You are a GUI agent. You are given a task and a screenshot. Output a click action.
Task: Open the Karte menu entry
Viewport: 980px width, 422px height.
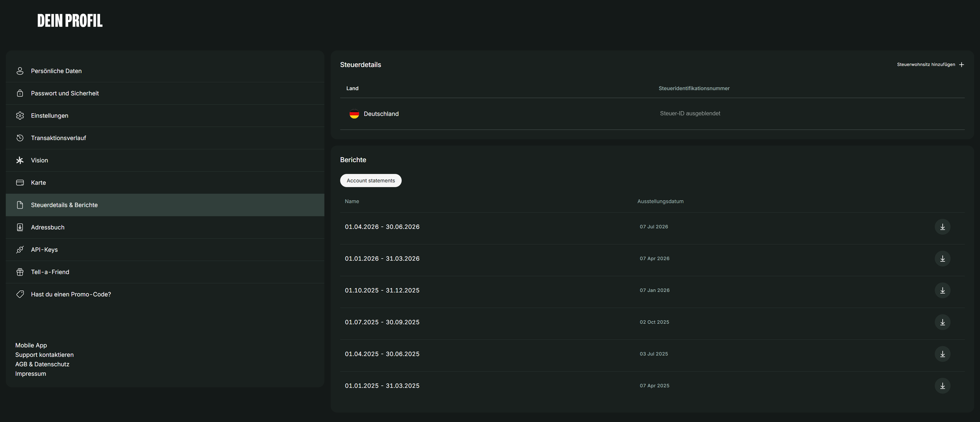165,183
